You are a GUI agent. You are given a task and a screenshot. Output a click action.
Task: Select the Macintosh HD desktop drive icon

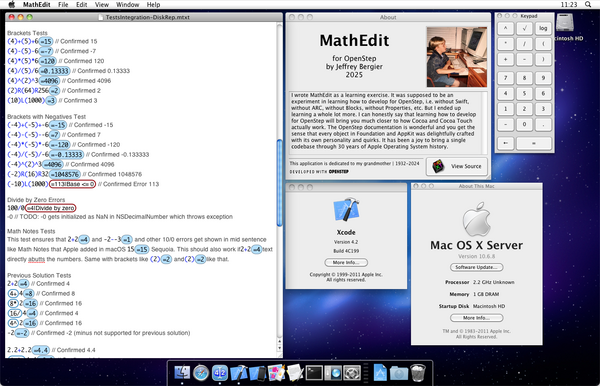coord(565,24)
